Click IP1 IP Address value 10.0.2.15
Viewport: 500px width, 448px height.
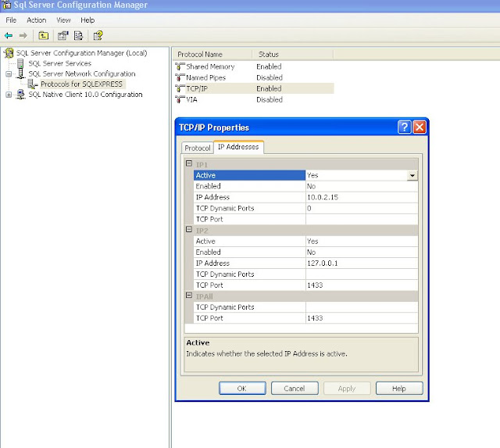(x=362, y=197)
